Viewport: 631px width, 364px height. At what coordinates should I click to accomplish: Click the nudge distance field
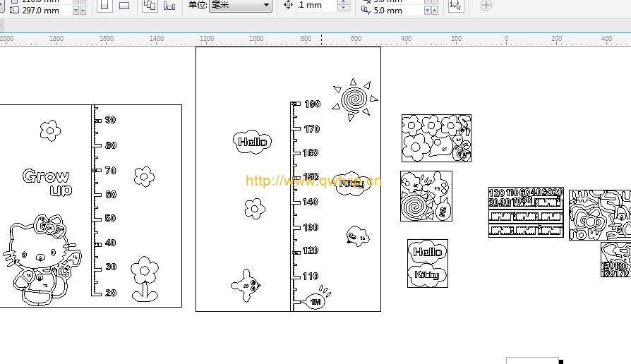click(x=317, y=5)
